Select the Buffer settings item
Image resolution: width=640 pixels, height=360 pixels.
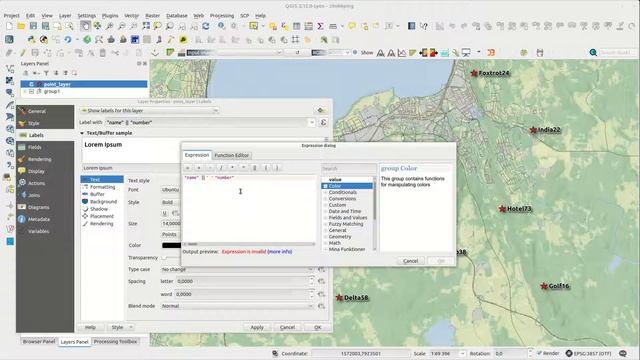point(97,194)
